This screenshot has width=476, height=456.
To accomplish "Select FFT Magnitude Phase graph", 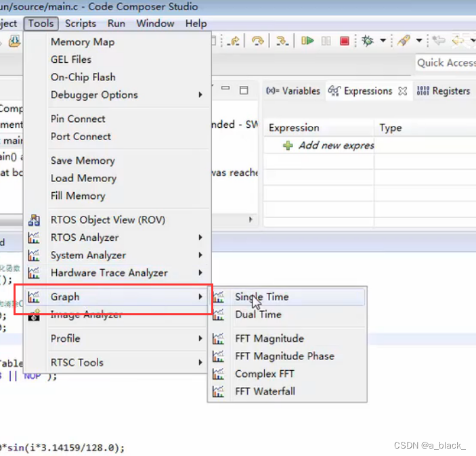I will tap(285, 356).
